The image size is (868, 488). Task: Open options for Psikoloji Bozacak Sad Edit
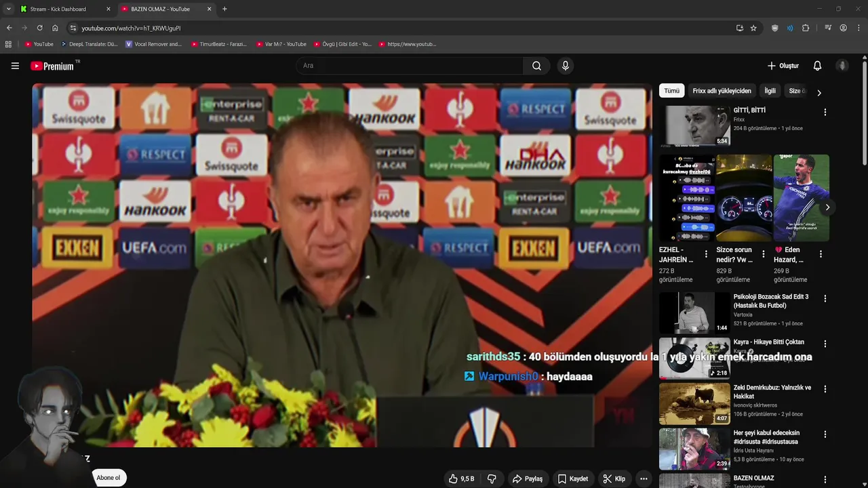pyautogui.click(x=825, y=298)
